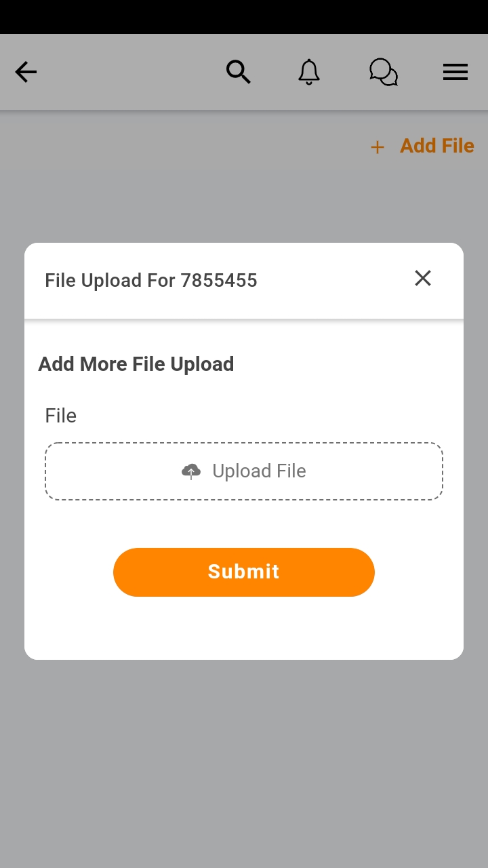Click blank dialog space under Submit

click(x=244, y=627)
